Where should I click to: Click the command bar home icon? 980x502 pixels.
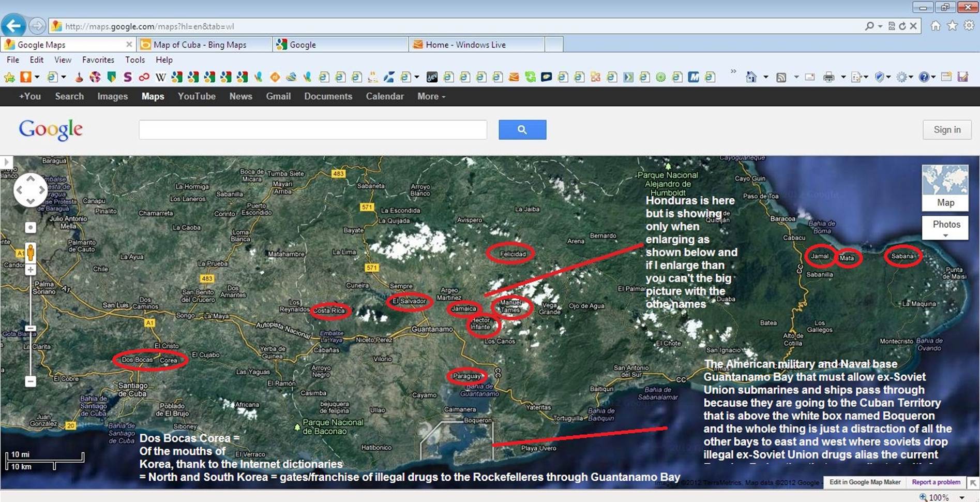click(x=751, y=78)
